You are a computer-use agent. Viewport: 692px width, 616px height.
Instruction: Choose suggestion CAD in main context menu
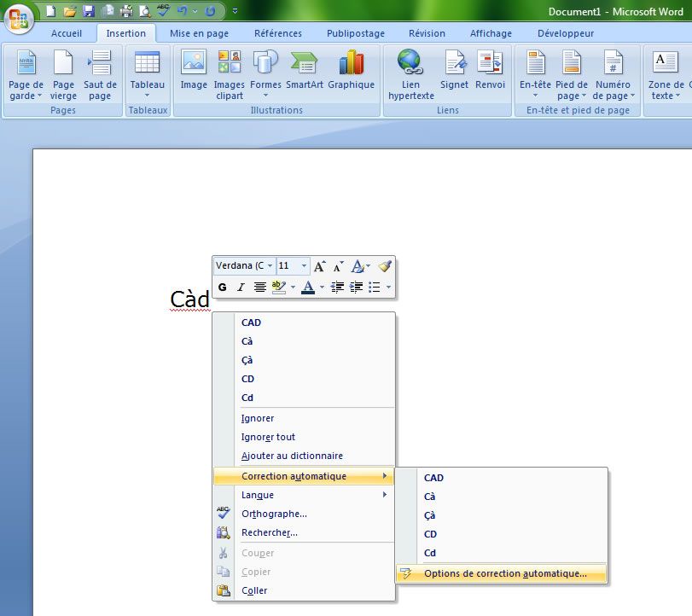(x=304, y=323)
